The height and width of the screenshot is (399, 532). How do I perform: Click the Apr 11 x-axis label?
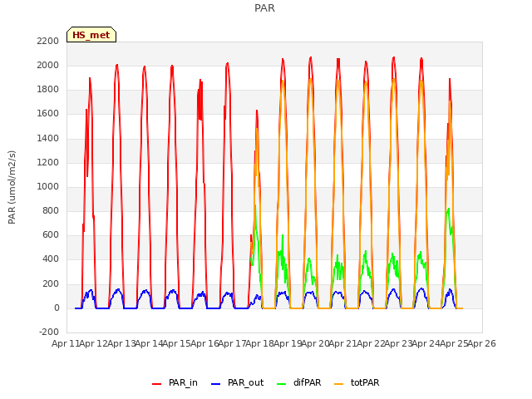[x=65, y=343]
